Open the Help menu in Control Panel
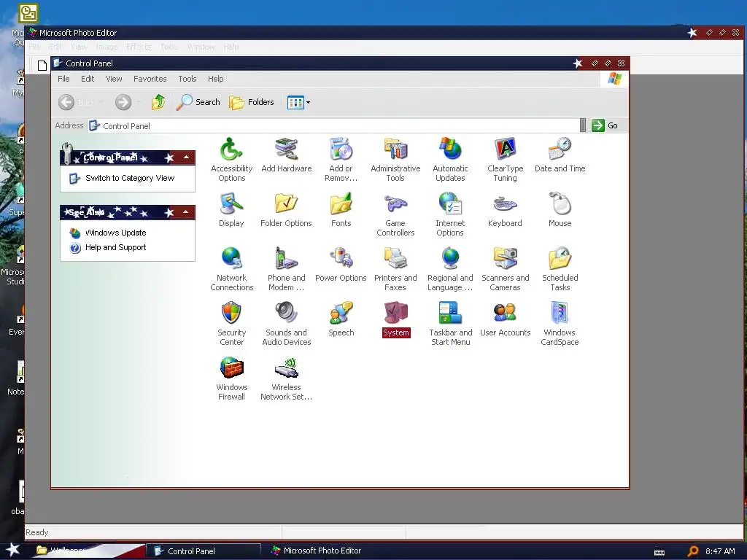The height and width of the screenshot is (560, 747). click(x=215, y=79)
